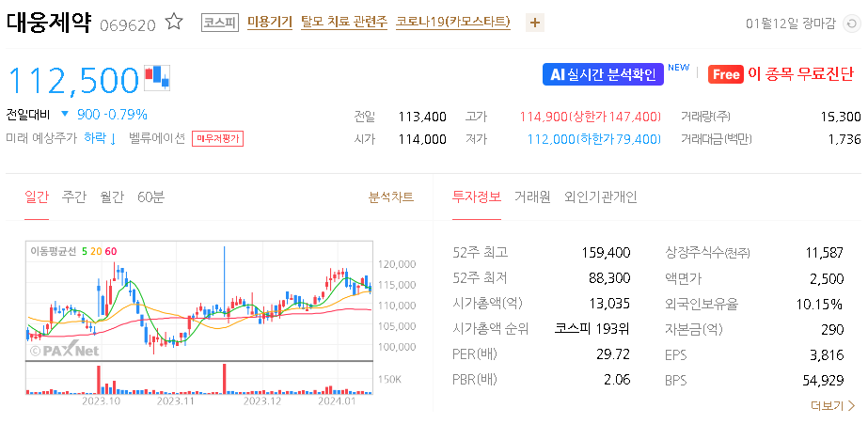Viewport: 868px width, 424px height.
Task: Switch to the 외인기관개인 tab
Action: click(601, 197)
